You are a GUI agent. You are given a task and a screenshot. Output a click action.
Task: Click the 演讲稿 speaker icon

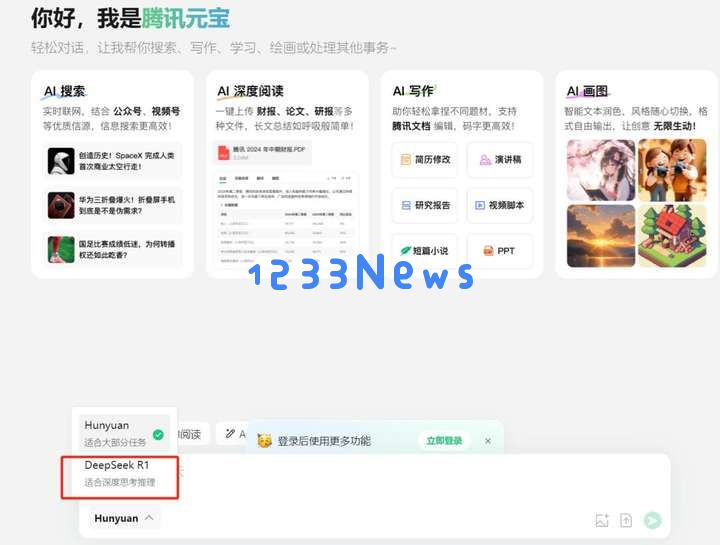(x=485, y=160)
